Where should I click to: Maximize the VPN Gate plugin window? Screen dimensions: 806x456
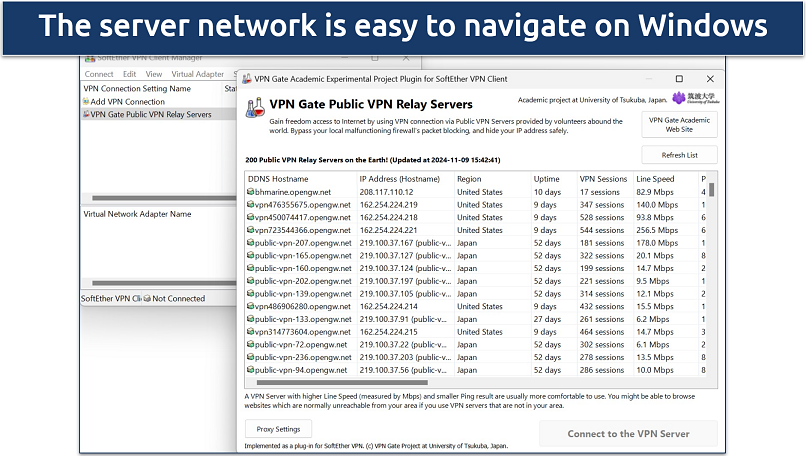point(679,79)
